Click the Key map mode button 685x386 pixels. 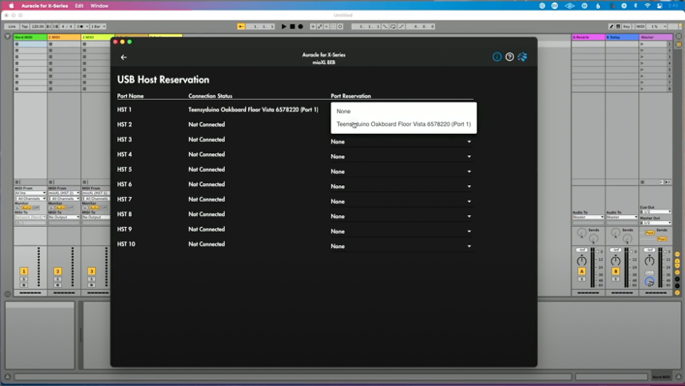click(626, 27)
